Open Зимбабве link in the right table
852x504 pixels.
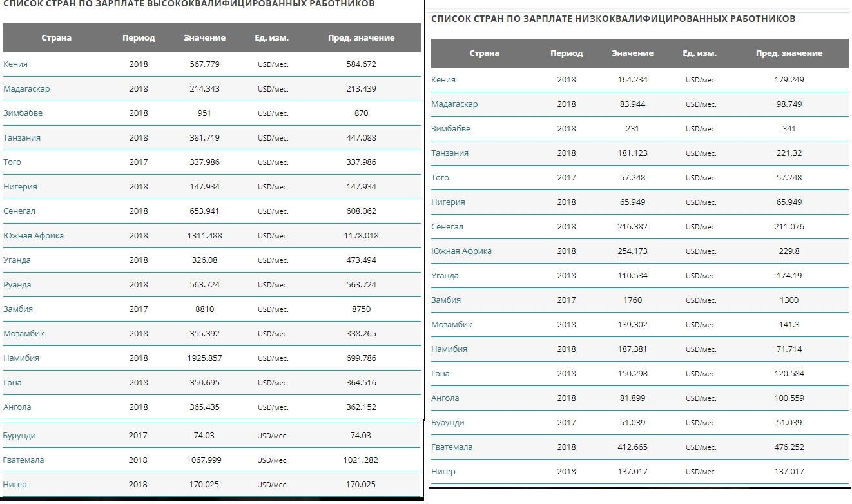[x=450, y=129]
